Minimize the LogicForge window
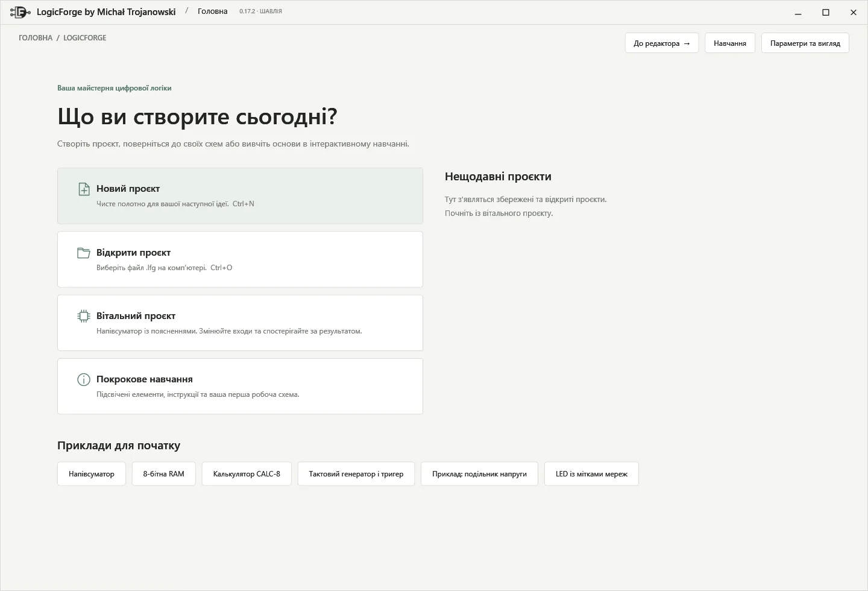 [x=798, y=12]
